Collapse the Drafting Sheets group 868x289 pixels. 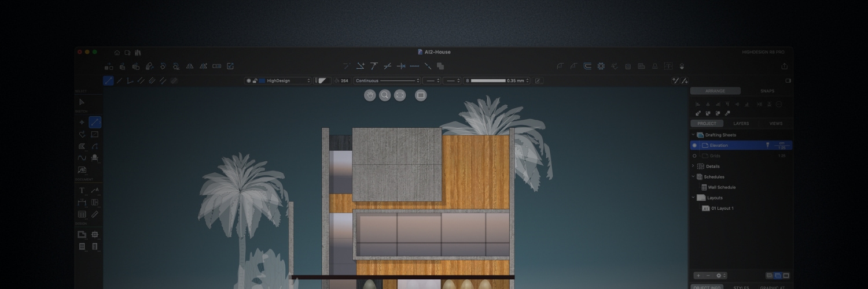pyautogui.click(x=693, y=135)
